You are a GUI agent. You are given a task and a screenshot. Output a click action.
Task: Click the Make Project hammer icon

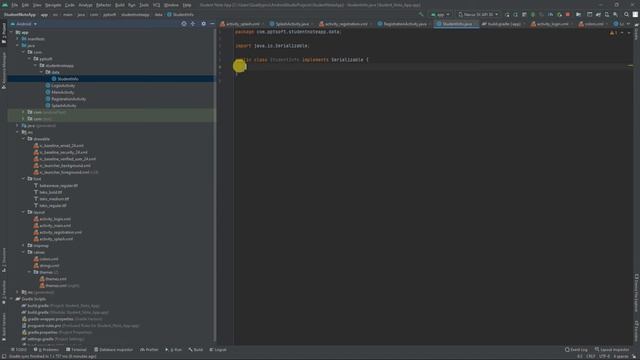(421, 14)
